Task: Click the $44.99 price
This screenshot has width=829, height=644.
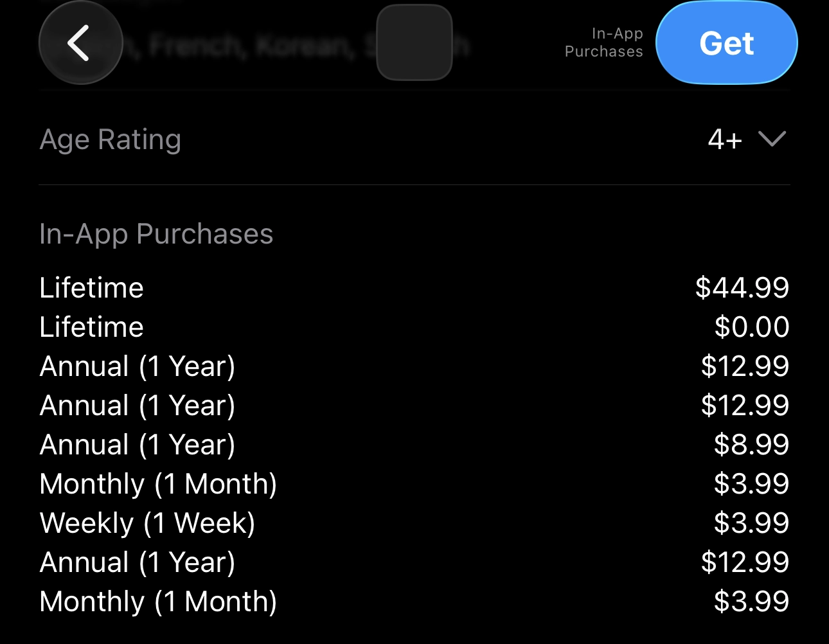Action: (742, 288)
